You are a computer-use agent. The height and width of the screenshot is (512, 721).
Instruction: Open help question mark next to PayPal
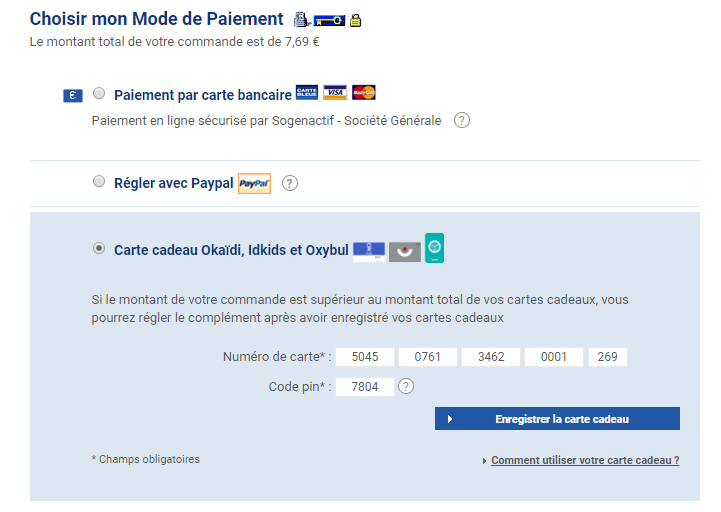click(290, 183)
